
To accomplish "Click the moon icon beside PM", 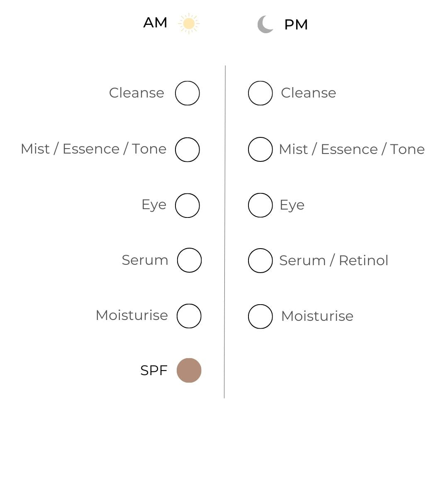I will [265, 24].
